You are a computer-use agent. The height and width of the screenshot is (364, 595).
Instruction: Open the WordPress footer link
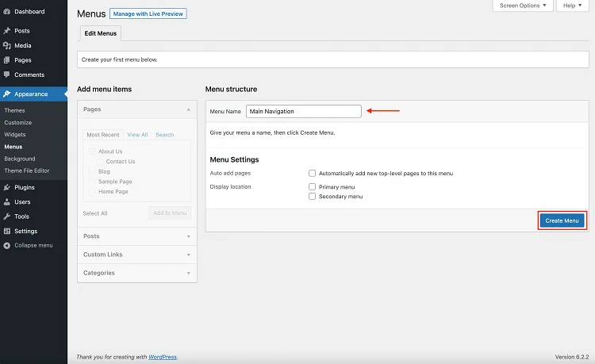[163, 357]
